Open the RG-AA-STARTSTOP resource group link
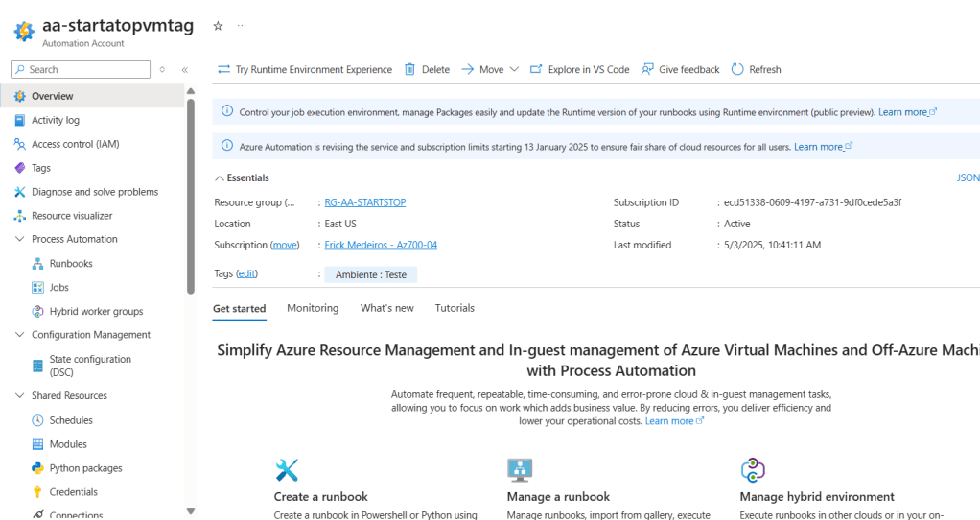The image size is (980, 520). 365,202
